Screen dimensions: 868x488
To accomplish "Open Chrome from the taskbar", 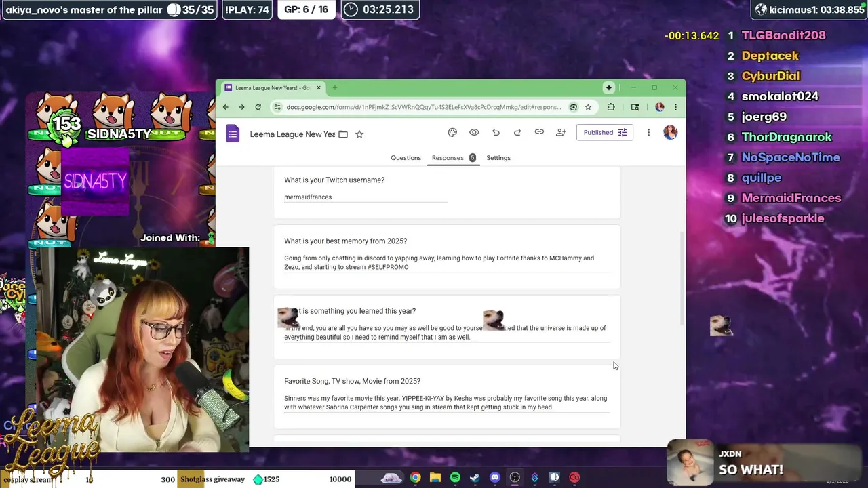I will click(415, 478).
